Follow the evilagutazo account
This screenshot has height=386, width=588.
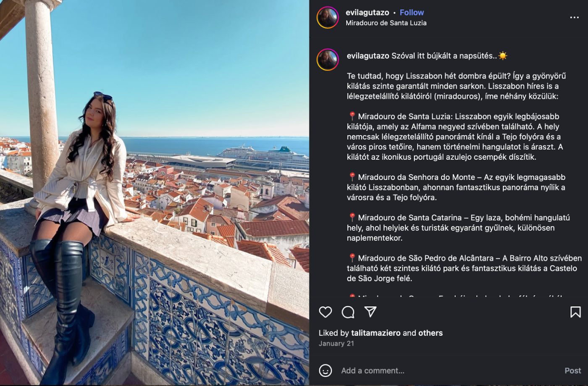(412, 13)
